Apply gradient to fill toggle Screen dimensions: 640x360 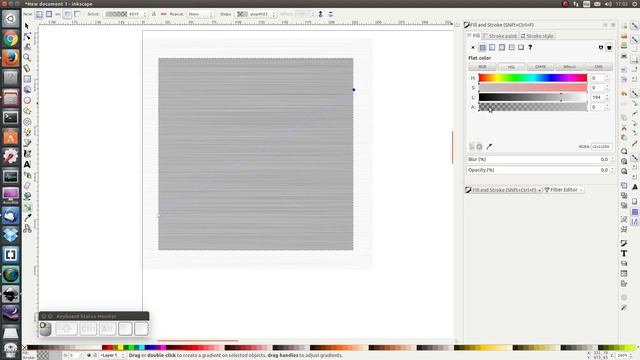[67, 14]
